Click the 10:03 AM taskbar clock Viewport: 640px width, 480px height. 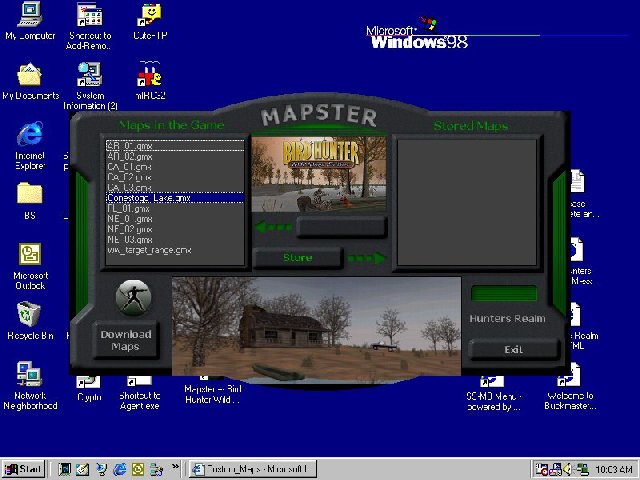pyautogui.click(x=613, y=470)
